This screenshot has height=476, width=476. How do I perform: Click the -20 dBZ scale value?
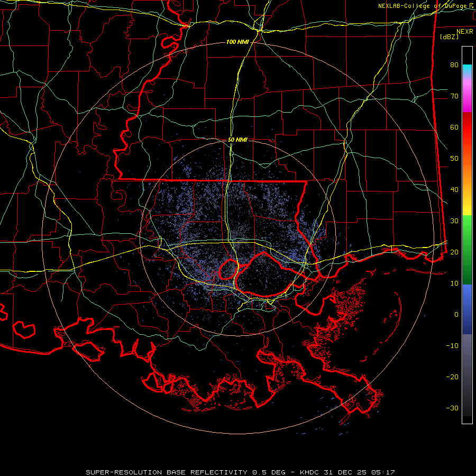452,377
